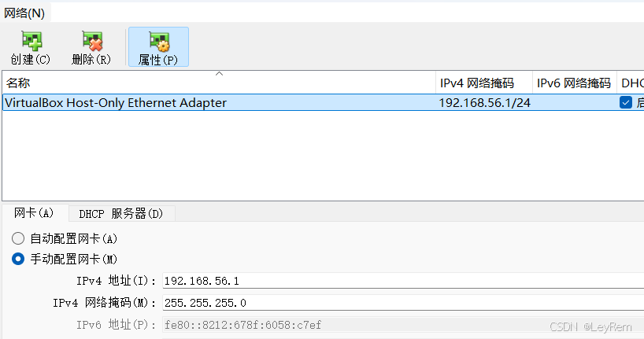Click the IPv4 地址 input field

tap(403, 281)
